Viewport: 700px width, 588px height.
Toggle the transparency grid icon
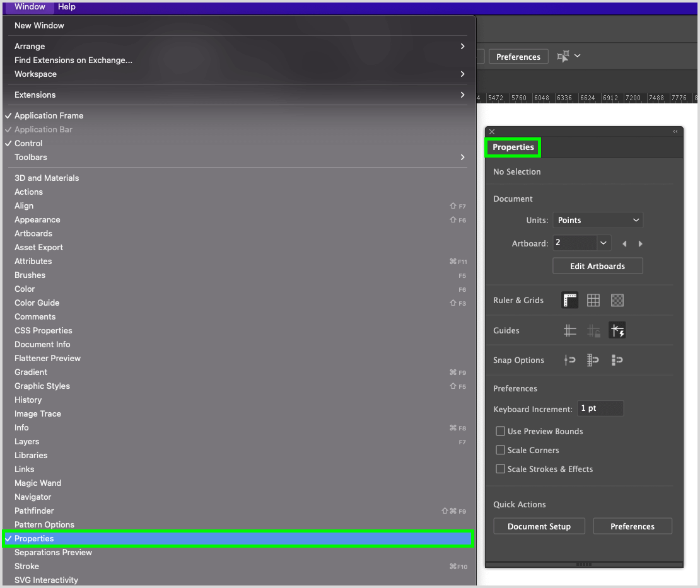617,301
